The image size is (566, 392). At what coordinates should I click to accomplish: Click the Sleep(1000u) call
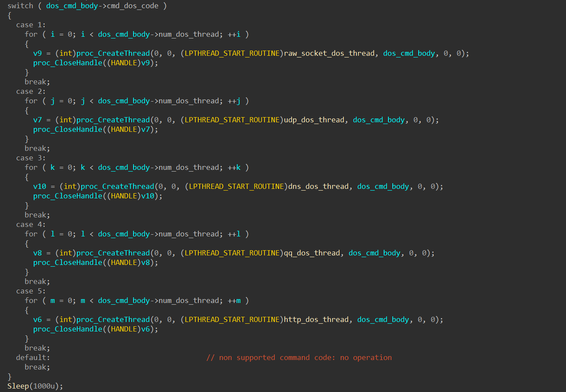(35, 386)
